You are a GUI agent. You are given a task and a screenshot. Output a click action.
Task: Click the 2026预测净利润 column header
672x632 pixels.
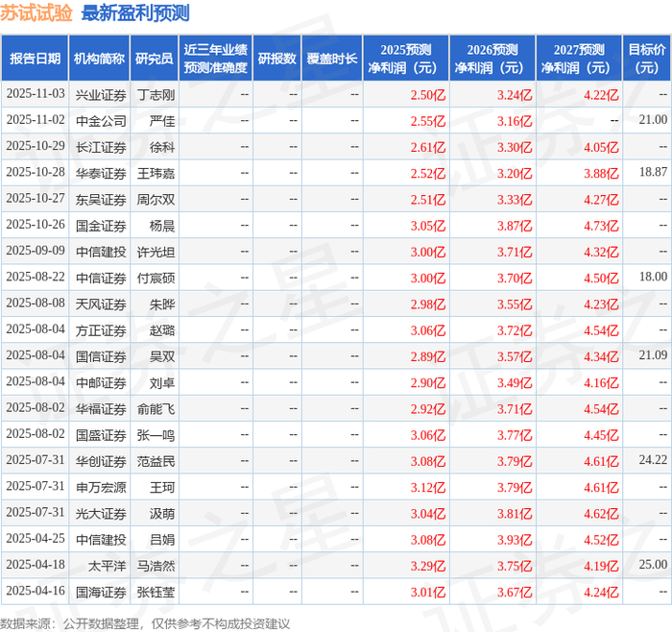(492, 59)
